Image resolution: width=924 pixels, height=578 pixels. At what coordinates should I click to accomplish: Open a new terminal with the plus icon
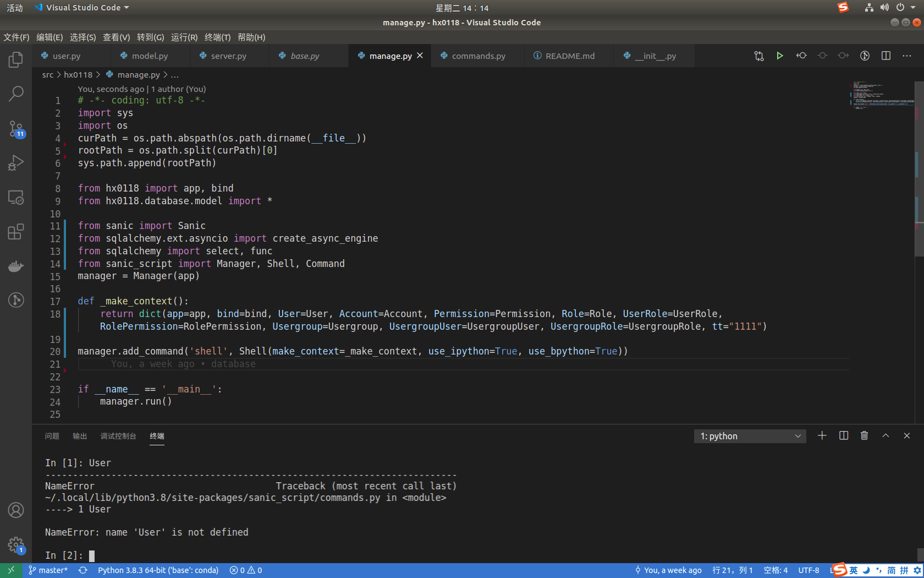point(822,435)
